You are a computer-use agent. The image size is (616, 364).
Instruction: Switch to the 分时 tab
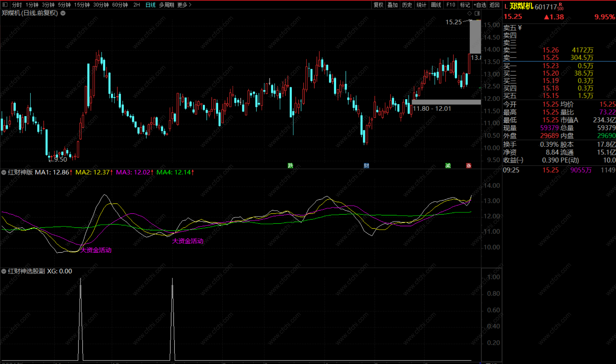click(17, 5)
